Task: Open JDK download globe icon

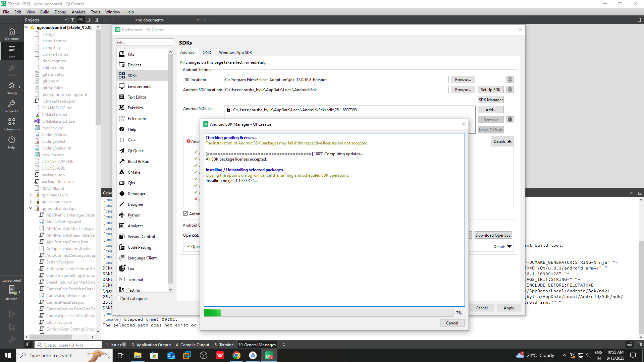Action: point(510,79)
